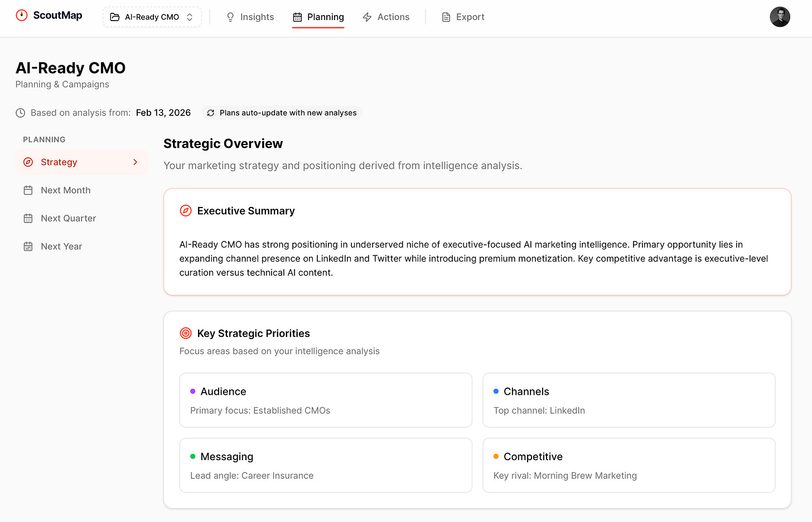This screenshot has height=522, width=812.
Task: Click the Planning & Campaigns subtitle
Action: 62,84
